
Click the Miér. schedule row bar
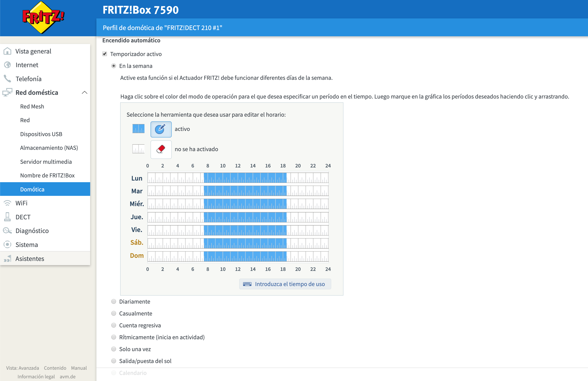coord(238,204)
